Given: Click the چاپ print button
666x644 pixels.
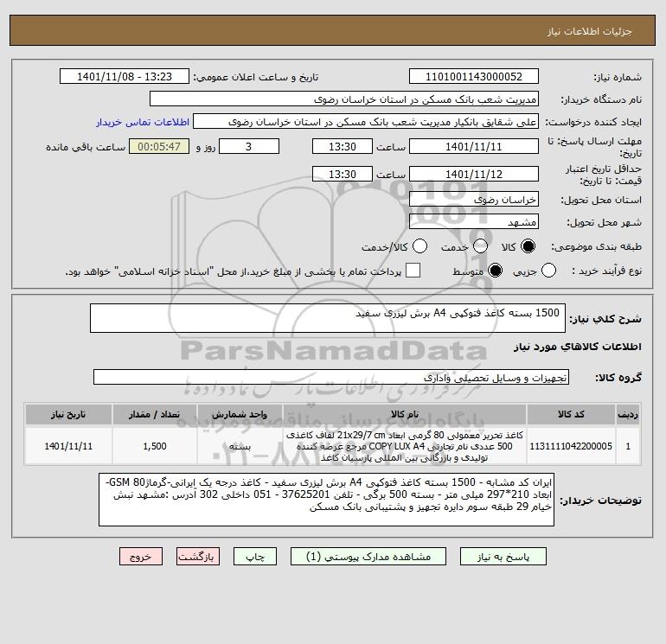Looking at the screenshot, I should [x=255, y=557].
